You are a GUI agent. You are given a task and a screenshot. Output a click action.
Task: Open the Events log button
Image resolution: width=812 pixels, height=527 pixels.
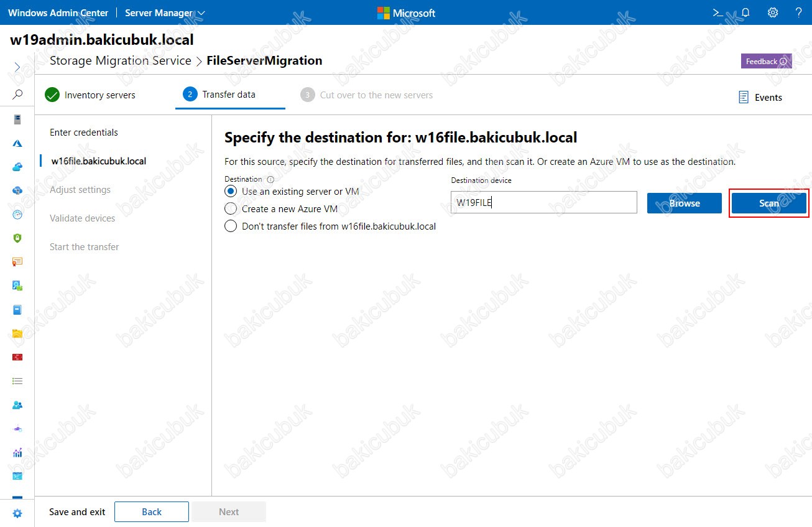tap(760, 97)
